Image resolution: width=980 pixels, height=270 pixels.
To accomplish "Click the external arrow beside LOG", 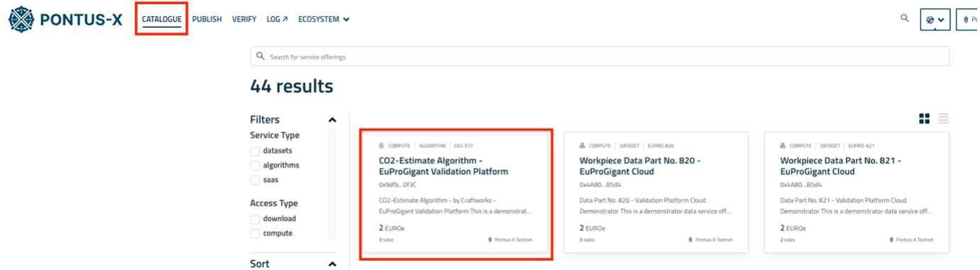I will pyautogui.click(x=285, y=19).
